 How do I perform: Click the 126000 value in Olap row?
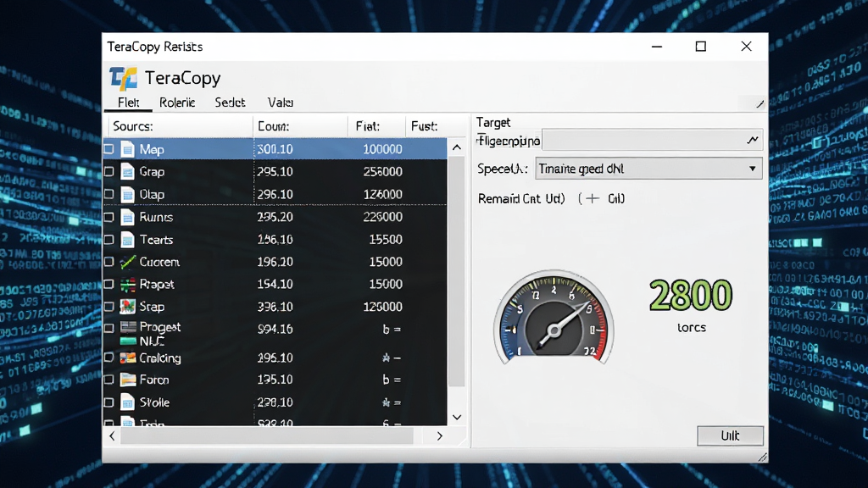(x=382, y=194)
